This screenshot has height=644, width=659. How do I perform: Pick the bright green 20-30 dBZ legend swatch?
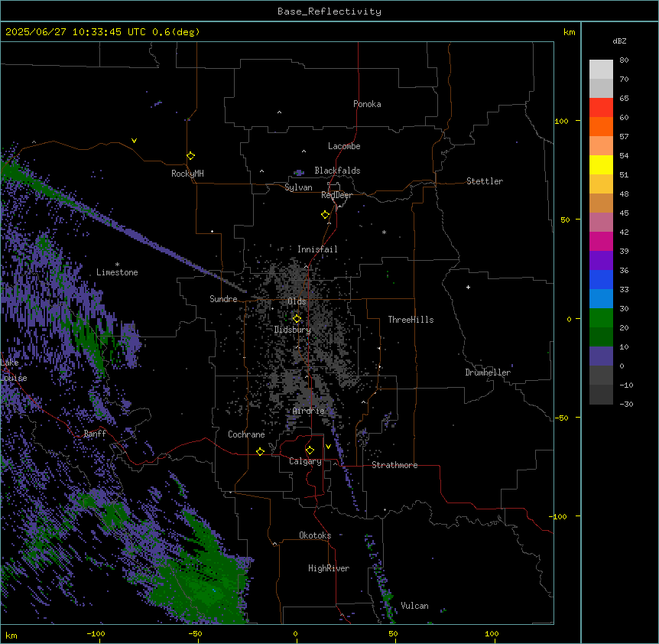[x=601, y=318]
